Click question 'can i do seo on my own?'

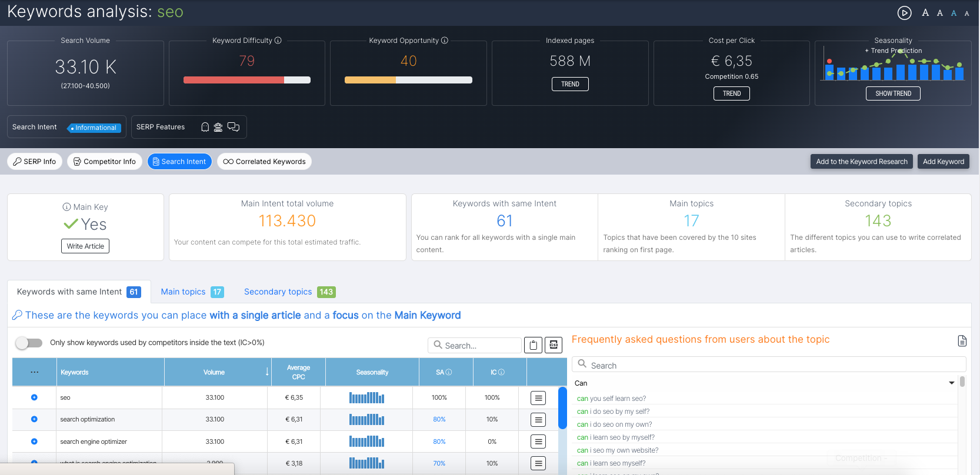pos(614,424)
